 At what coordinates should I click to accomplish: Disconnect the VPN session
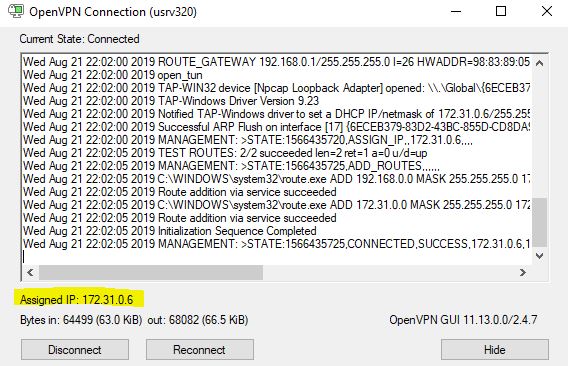(75, 350)
